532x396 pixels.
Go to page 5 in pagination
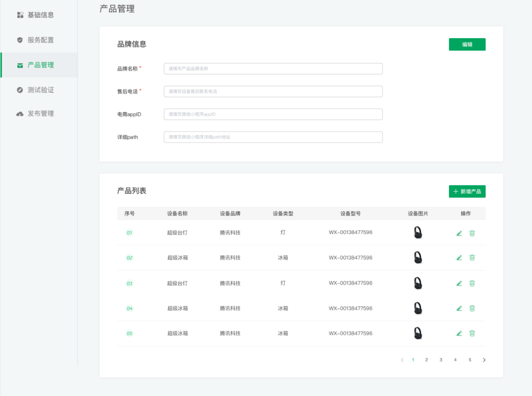pos(470,360)
